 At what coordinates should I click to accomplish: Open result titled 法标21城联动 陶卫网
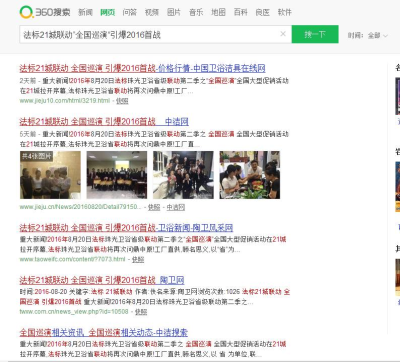click(102, 280)
